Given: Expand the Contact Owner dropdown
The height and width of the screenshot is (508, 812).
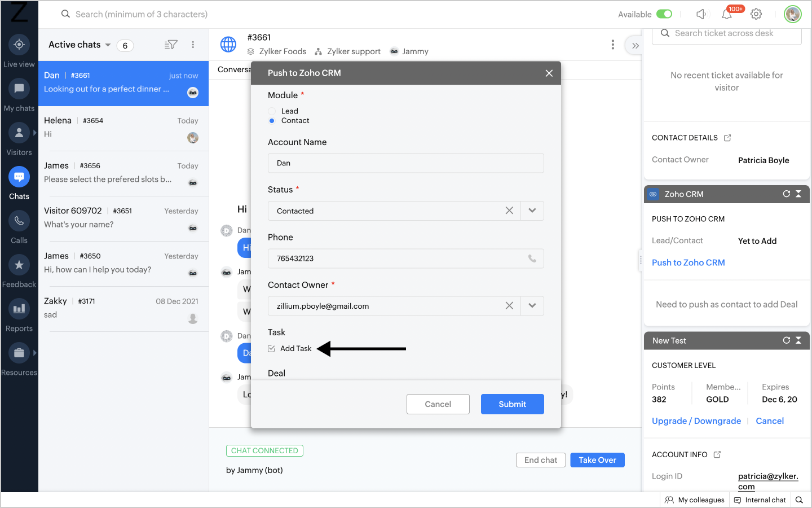Looking at the screenshot, I should click(532, 305).
